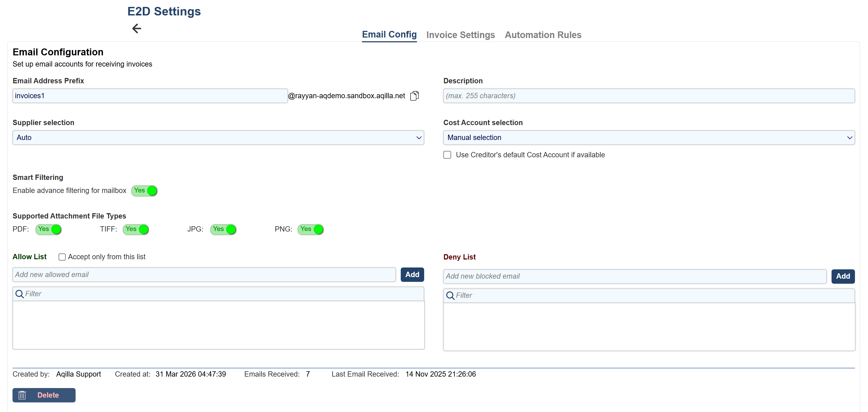Copy the email address with clipboard icon
This screenshot has height=412, width=868.
415,96
